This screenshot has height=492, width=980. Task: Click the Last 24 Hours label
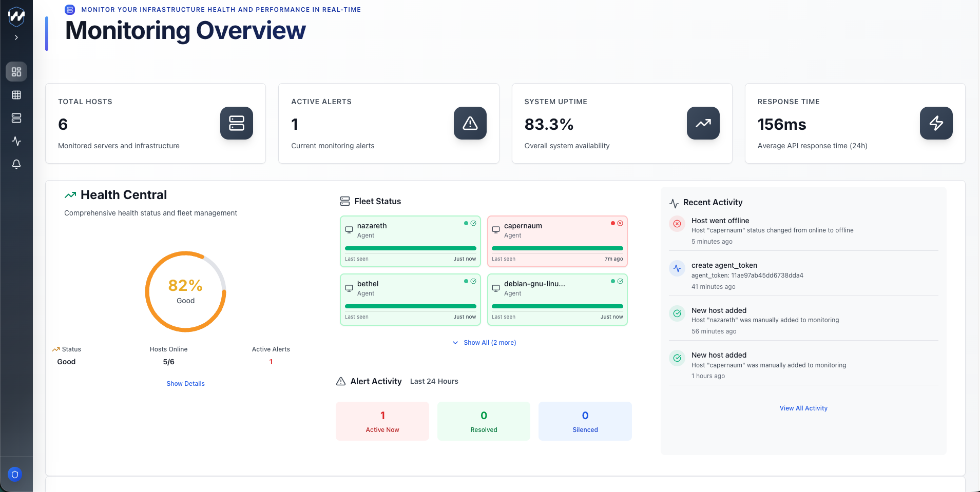[434, 381]
